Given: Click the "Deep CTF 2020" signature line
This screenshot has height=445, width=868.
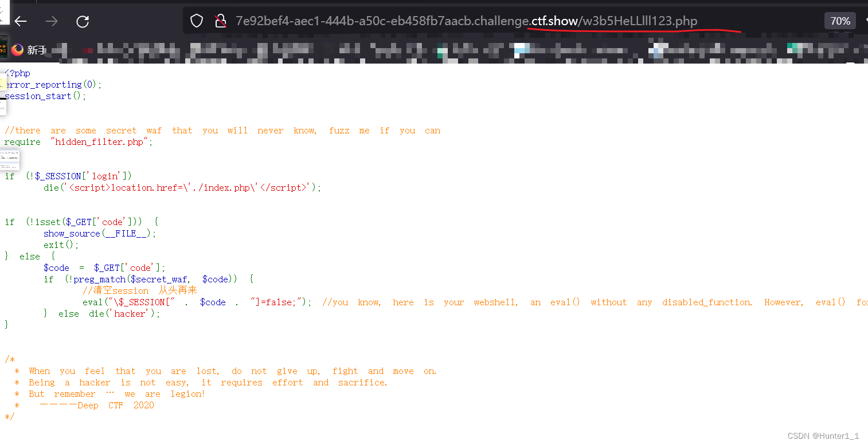Looking at the screenshot, I should click(x=84, y=405).
